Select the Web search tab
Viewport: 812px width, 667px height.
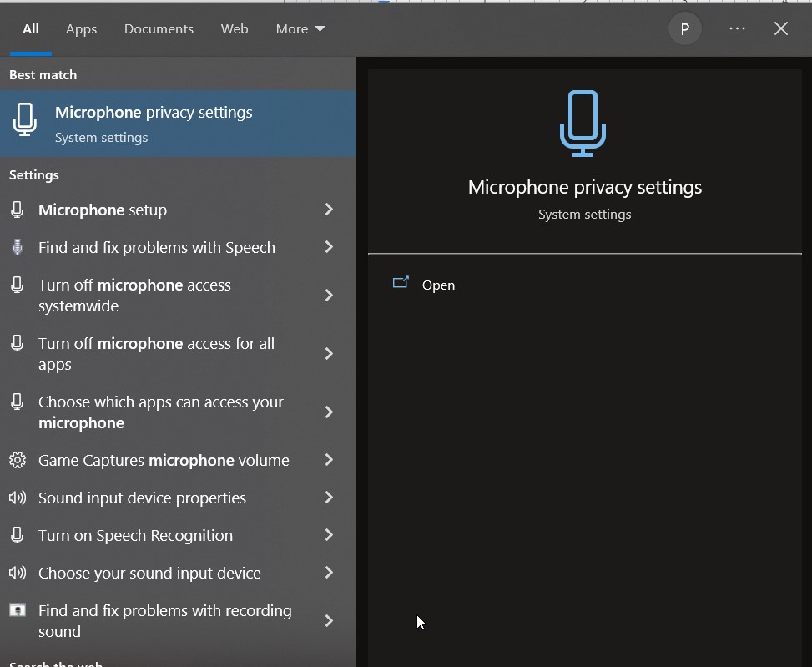pyautogui.click(x=234, y=28)
